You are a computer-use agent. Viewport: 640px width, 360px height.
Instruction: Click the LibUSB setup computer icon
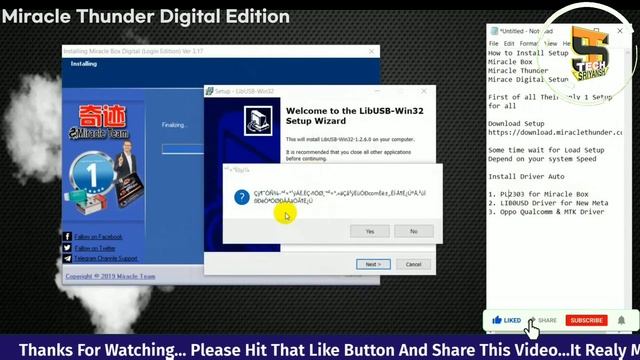(258, 121)
